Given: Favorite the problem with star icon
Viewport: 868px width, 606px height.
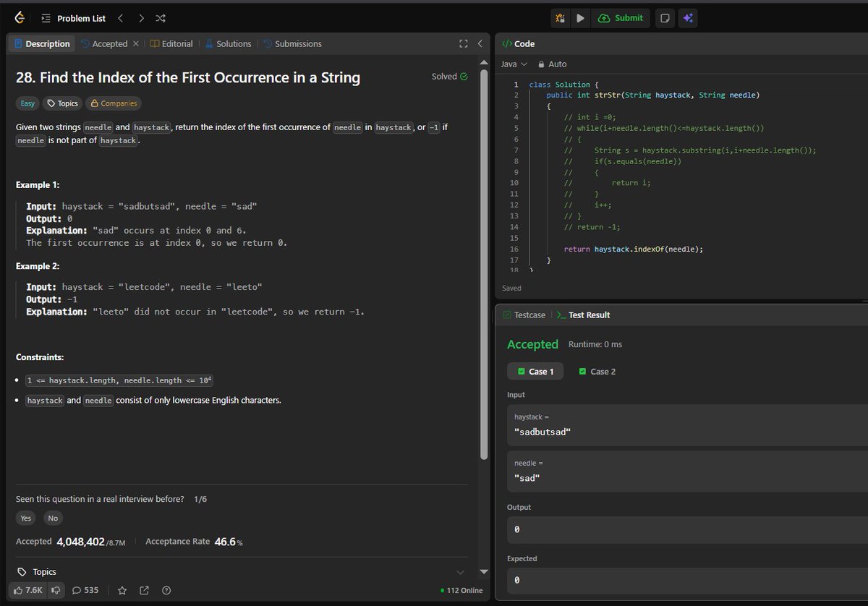Looking at the screenshot, I should 122,590.
